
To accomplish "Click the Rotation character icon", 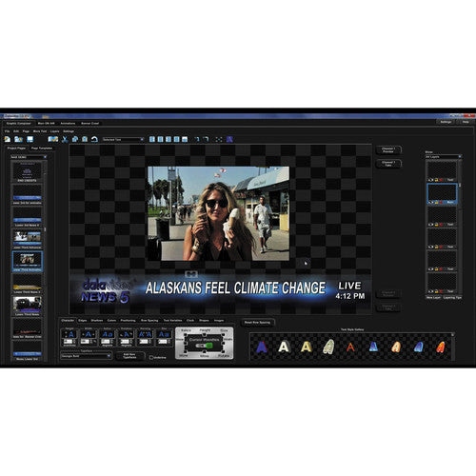I will 126,334.
